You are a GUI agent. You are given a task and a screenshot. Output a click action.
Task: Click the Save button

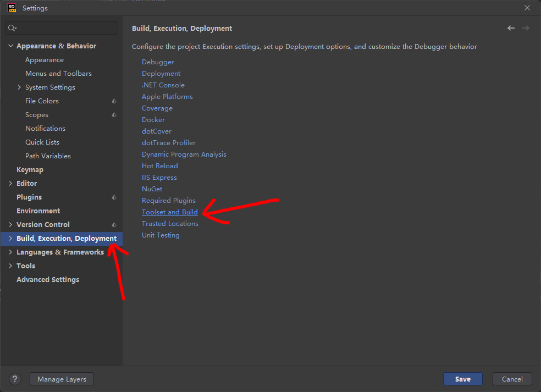point(463,379)
